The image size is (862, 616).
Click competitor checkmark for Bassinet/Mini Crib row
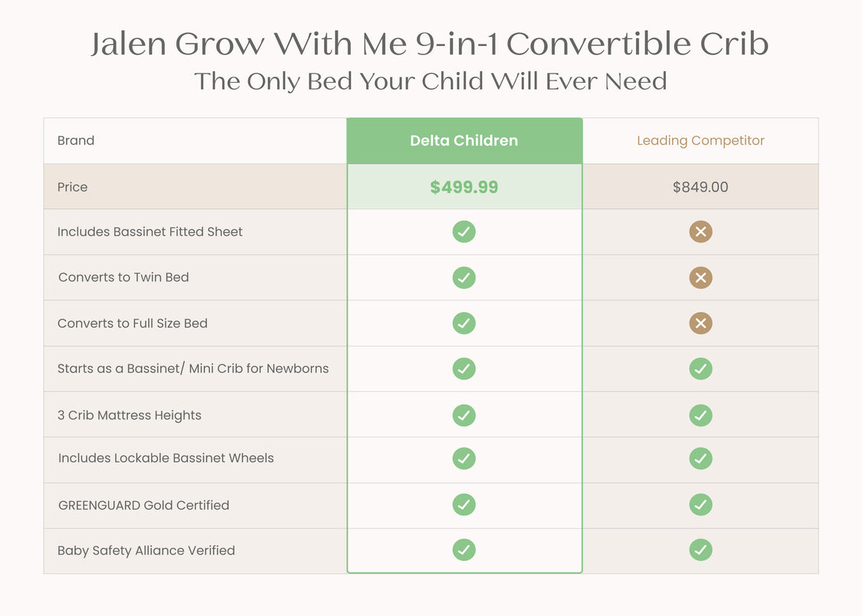(701, 369)
